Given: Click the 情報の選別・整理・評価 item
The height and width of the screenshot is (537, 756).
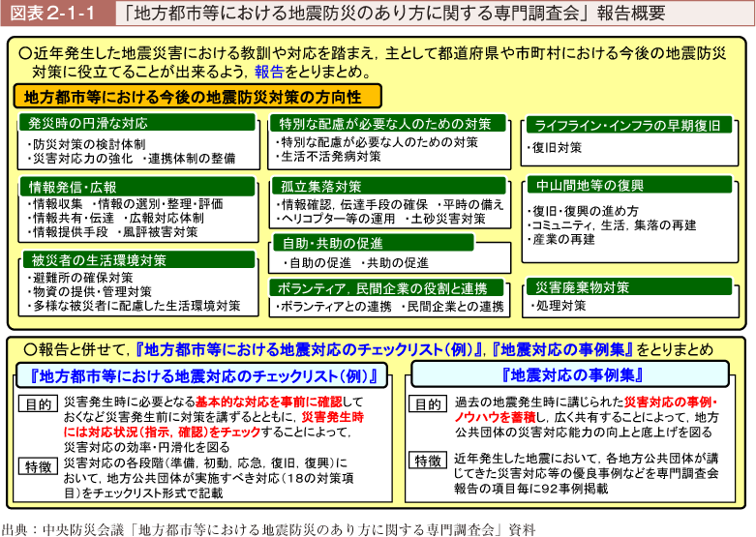Looking at the screenshot, I should [158, 203].
